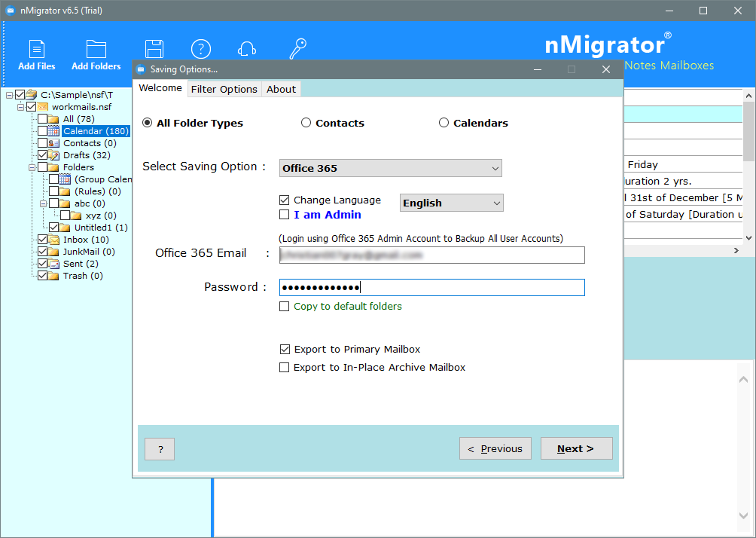Collapse the Folders tree node

[x=32, y=167]
